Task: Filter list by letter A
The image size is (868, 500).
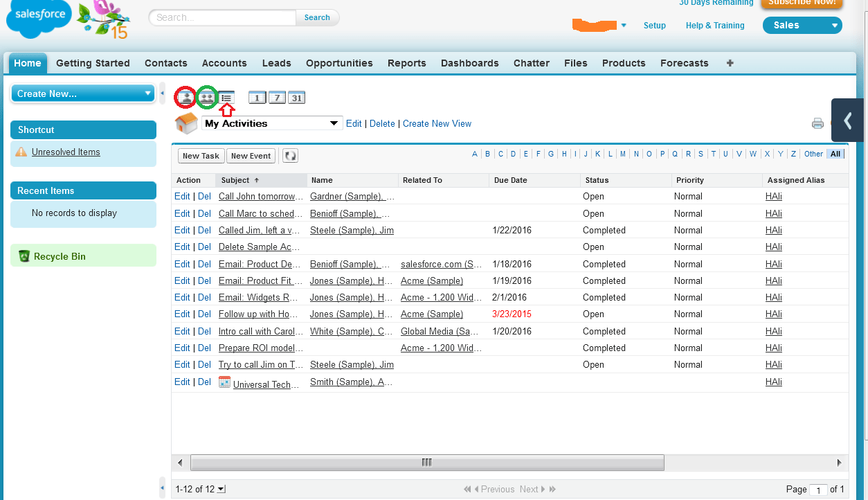Action: (x=475, y=154)
